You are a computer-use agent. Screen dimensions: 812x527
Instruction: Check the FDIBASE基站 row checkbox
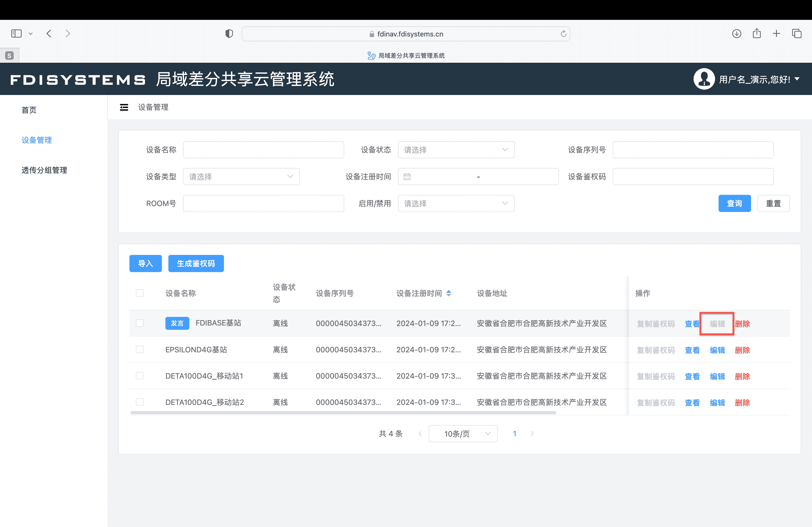[140, 323]
